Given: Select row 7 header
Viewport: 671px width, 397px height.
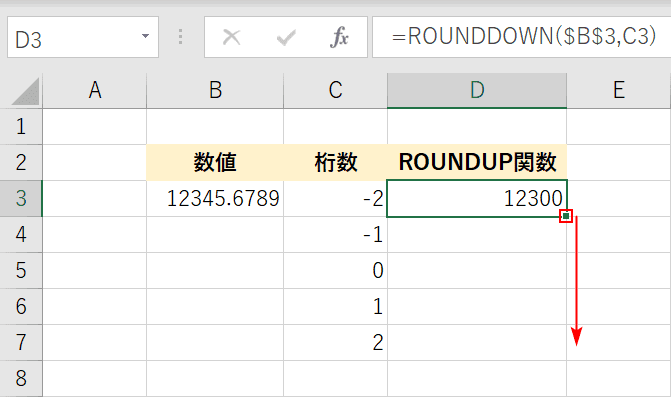Looking at the screenshot, I should pos(21,342).
